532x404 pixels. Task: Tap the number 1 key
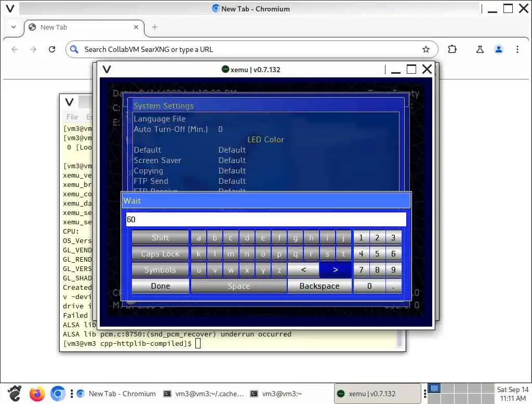click(361, 238)
